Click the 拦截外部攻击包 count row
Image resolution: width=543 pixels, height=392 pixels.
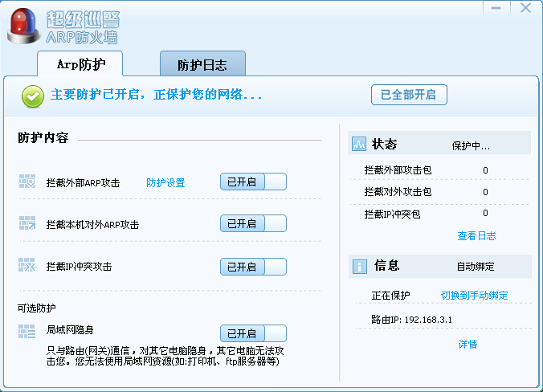[x=440, y=170]
